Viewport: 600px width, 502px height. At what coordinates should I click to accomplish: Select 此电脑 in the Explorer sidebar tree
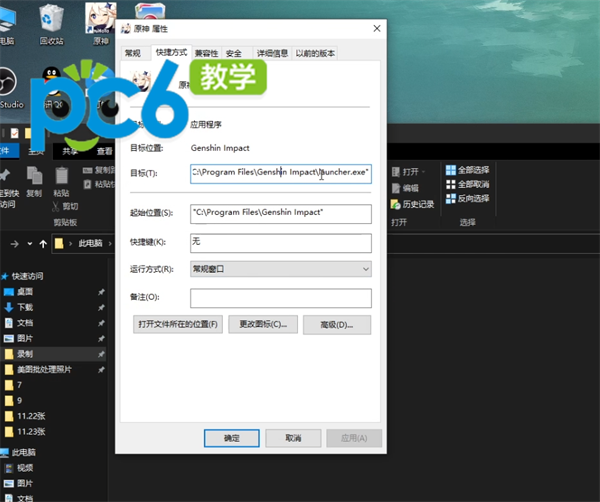click(23, 452)
